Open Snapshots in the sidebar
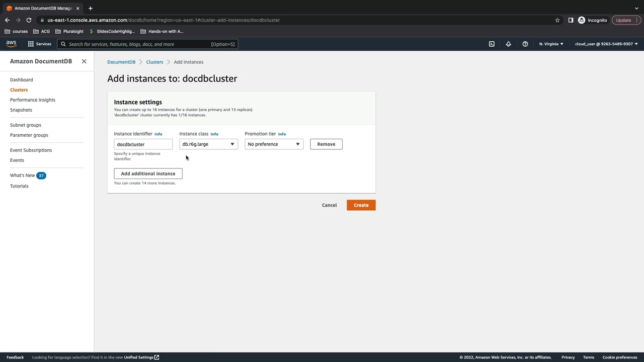Image resolution: width=644 pixels, height=362 pixels. [21, 110]
